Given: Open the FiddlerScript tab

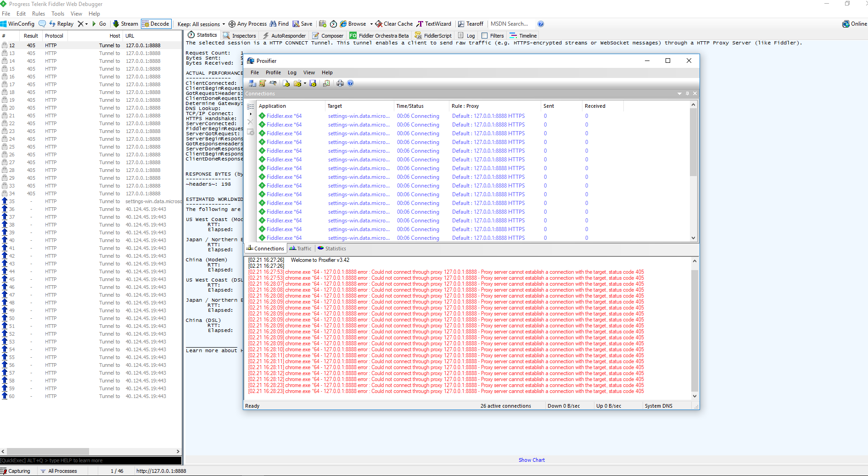Looking at the screenshot, I should coord(433,35).
